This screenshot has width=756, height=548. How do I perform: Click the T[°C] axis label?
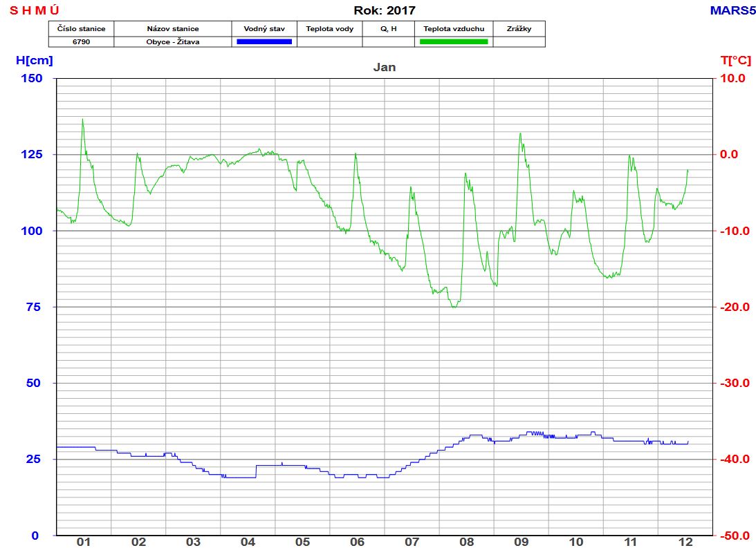click(735, 60)
